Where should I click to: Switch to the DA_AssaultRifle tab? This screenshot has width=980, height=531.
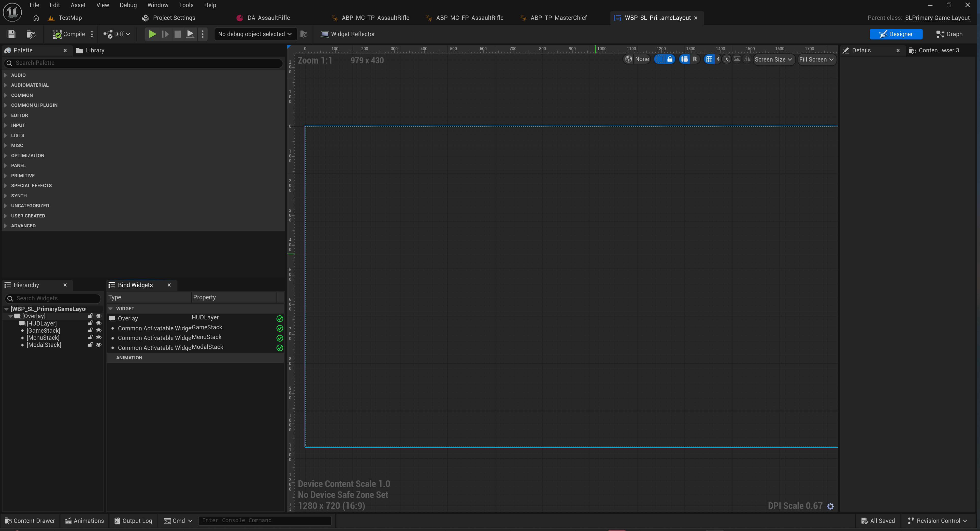tap(268, 18)
